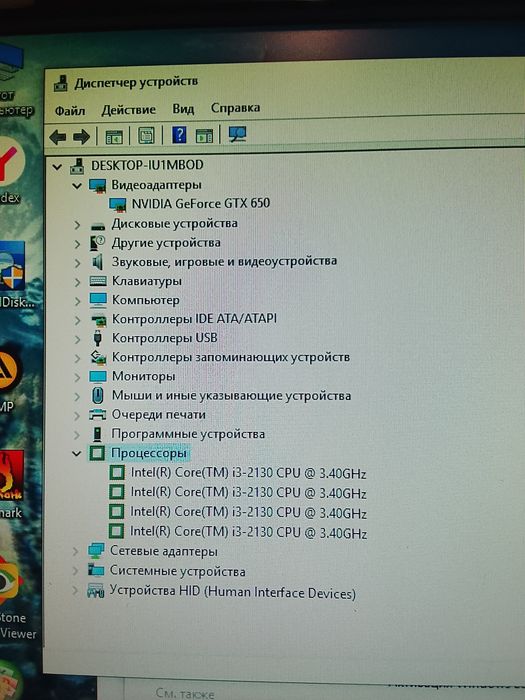
Task: Select the Мониторы label
Action: 143,376
